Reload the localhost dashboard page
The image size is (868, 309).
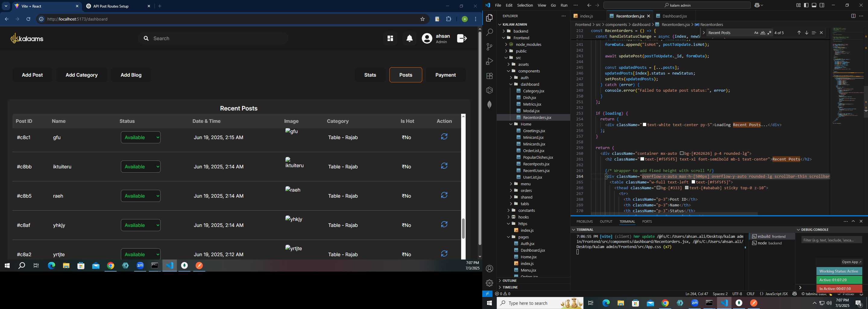tap(29, 19)
